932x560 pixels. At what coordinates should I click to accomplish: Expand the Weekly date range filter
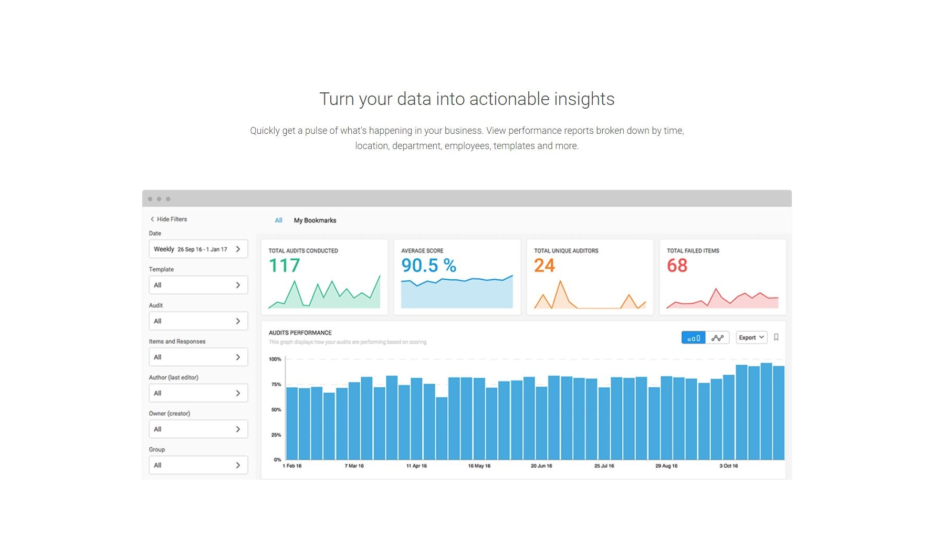coord(198,249)
